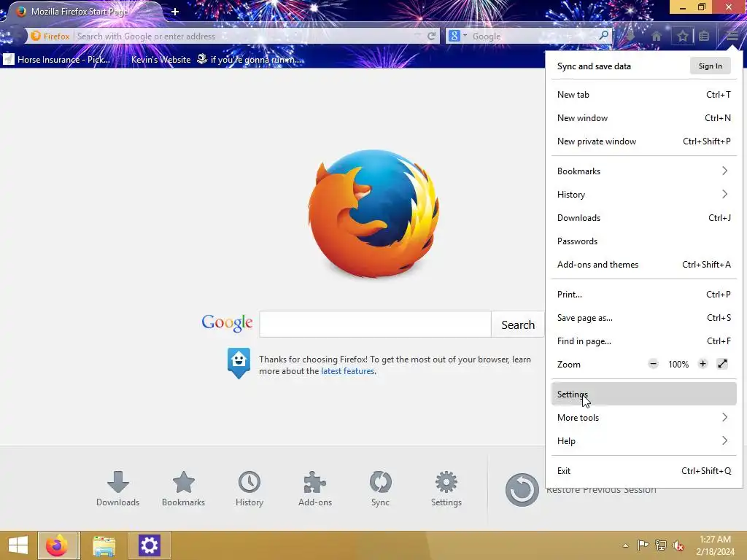Reload the page with refresh icon
Image resolution: width=747 pixels, height=560 pixels.
(x=431, y=36)
